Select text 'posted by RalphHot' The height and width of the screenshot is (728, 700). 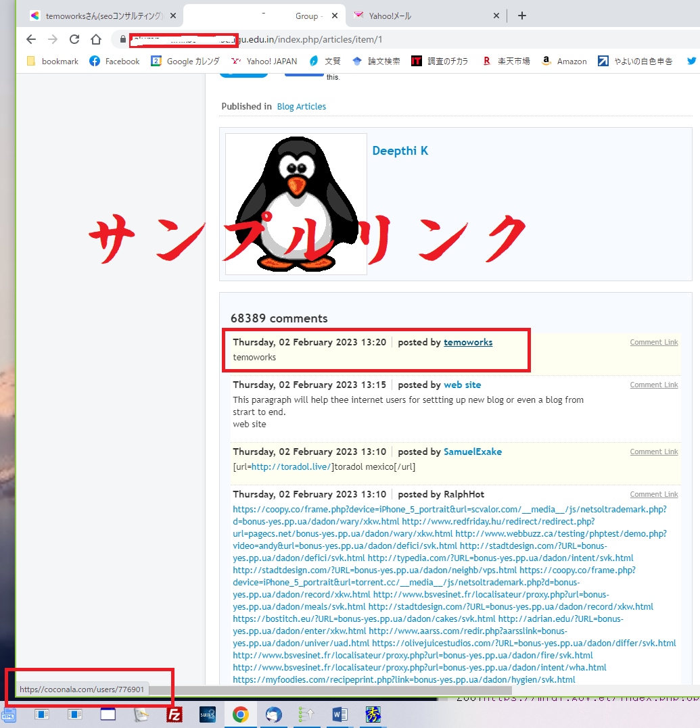point(441,495)
